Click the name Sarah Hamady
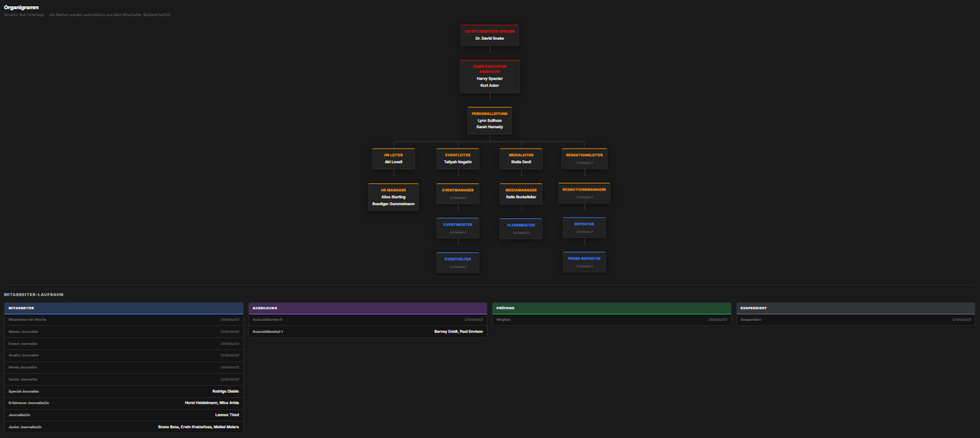980x438 pixels. [x=490, y=127]
